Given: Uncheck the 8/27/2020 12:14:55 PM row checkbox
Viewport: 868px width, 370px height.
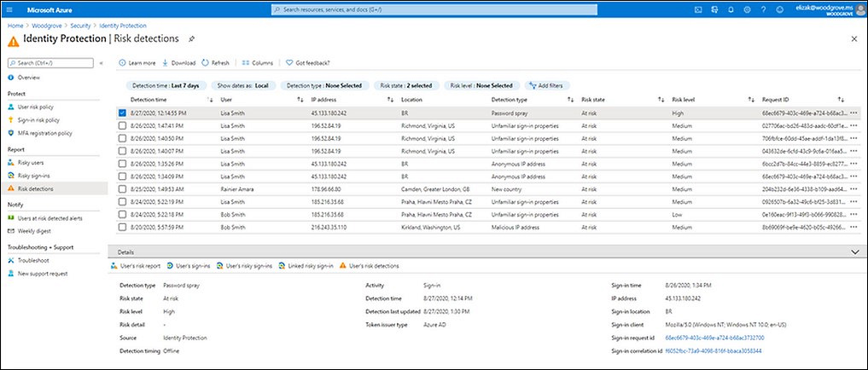Looking at the screenshot, I should point(122,113).
